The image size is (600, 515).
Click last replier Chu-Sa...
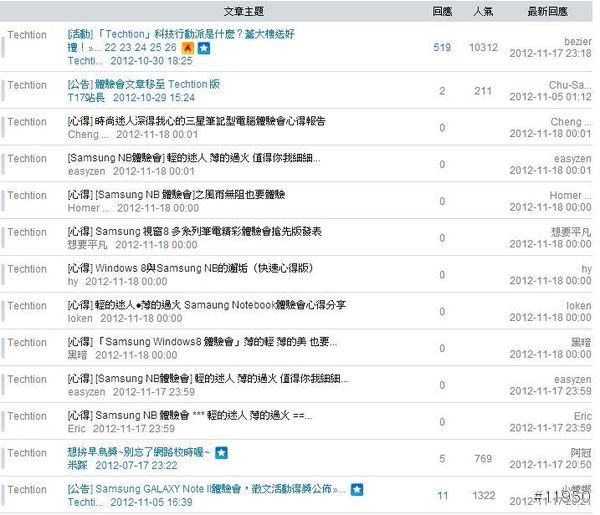(x=570, y=85)
